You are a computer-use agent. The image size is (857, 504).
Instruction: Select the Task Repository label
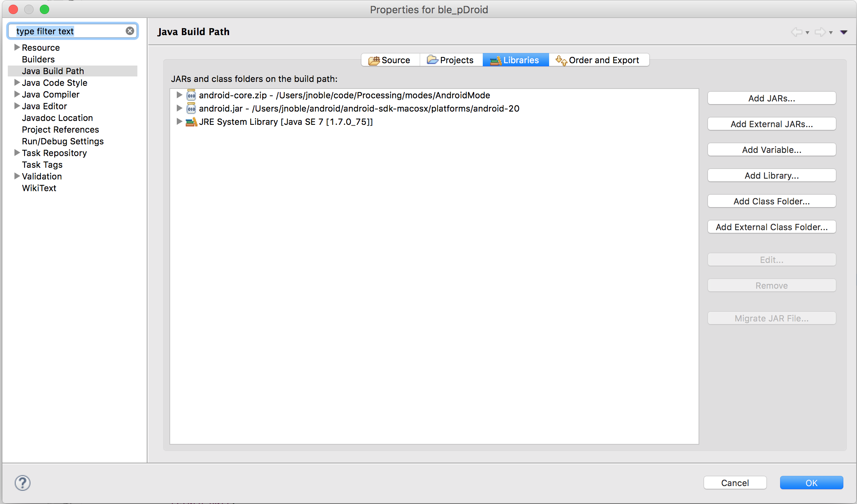54,153
